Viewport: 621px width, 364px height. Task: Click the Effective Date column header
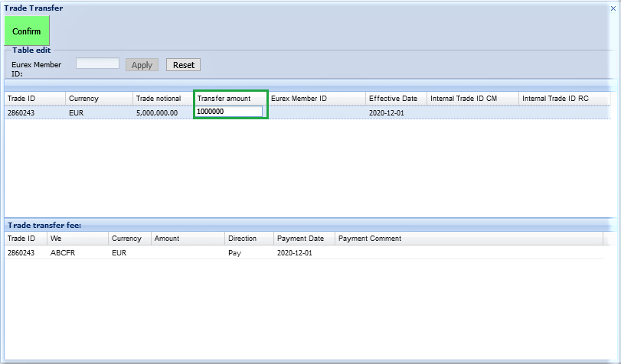[393, 99]
